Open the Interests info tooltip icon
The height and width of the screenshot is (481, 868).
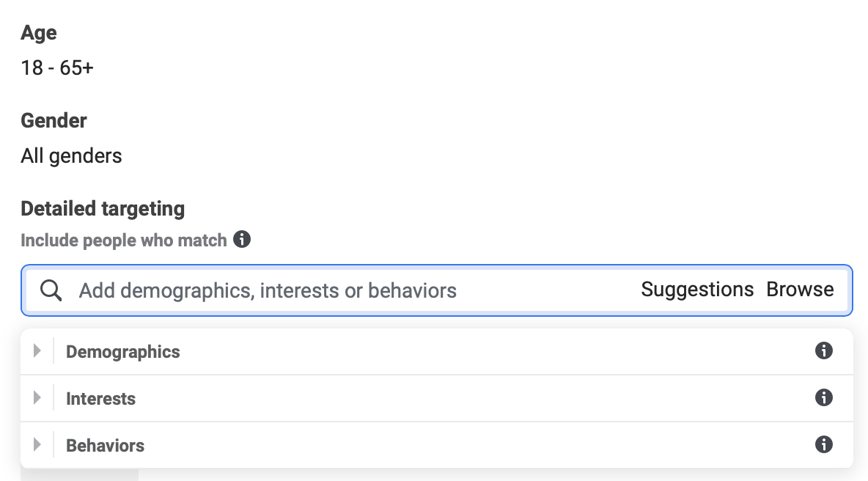824,398
